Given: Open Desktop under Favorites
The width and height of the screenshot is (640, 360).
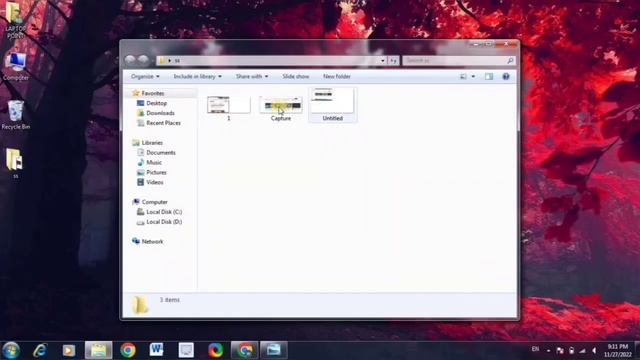Looking at the screenshot, I should tap(156, 103).
